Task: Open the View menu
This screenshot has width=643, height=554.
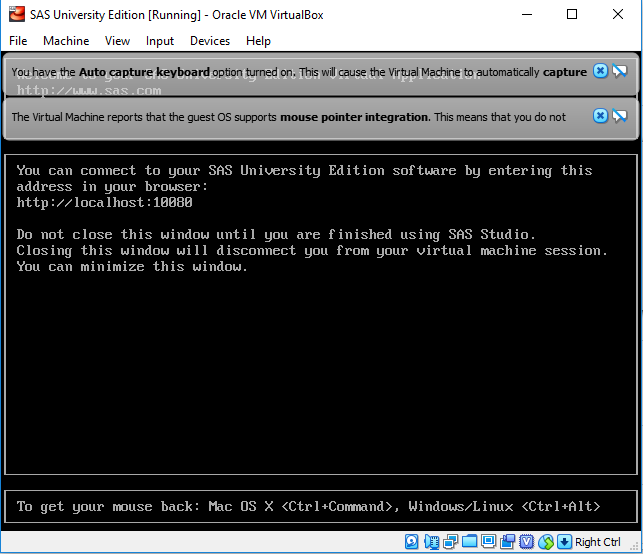Action: pos(117,41)
